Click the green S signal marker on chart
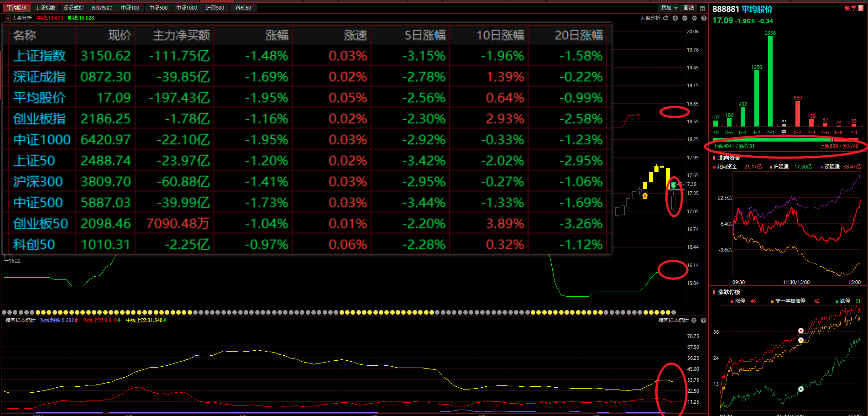The height and width of the screenshot is (416, 868). click(673, 185)
